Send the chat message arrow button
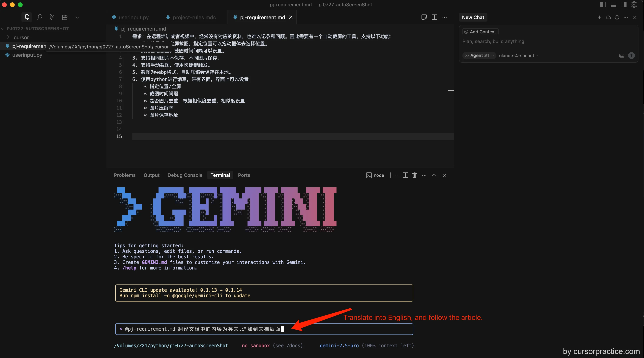This screenshot has width=644, height=358. pyautogui.click(x=631, y=55)
